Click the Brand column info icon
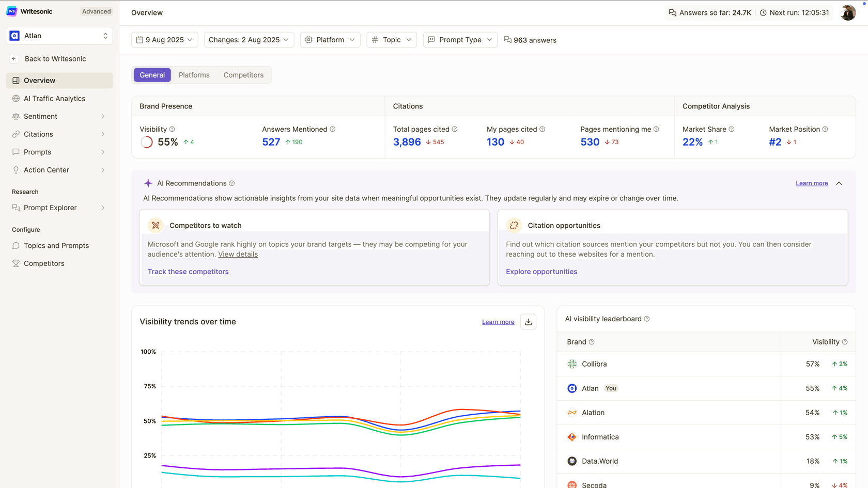Image resolution: width=868 pixels, height=488 pixels. tap(592, 342)
